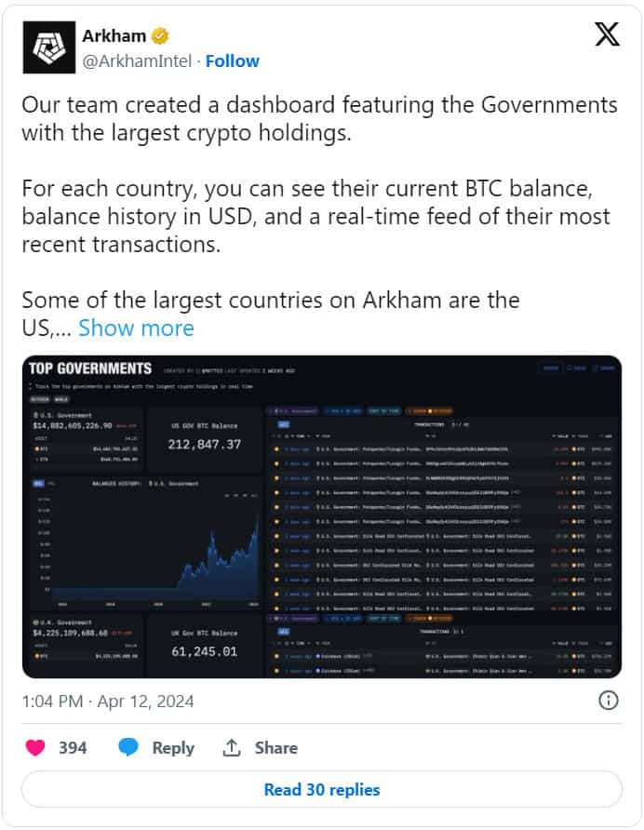This screenshot has width=644, height=830.
Task: Click the gold verified badge beside Arkham
Action: click(160, 36)
